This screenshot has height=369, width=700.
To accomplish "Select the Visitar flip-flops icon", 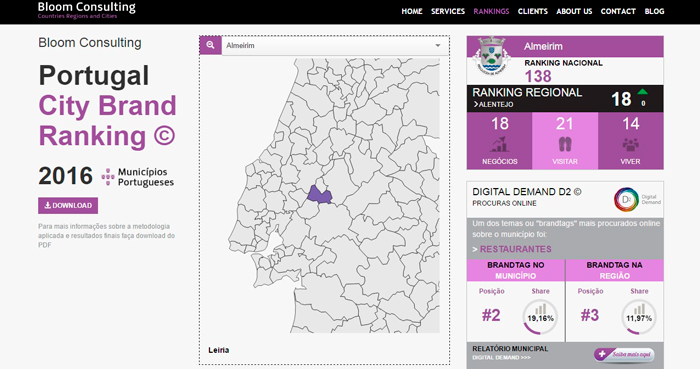I will pyautogui.click(x=565, y=145).
